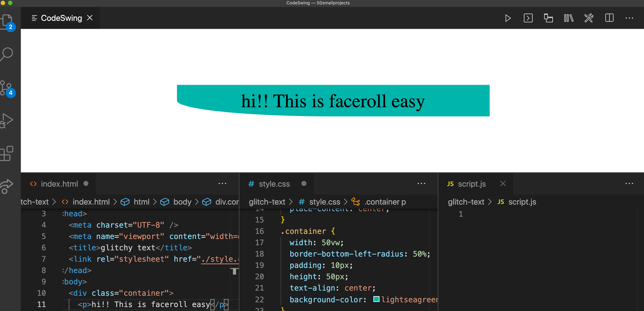The height and width of the screenshot is (311, 644).
Task: Open the Run and Debug view
Action: [7, 121]
